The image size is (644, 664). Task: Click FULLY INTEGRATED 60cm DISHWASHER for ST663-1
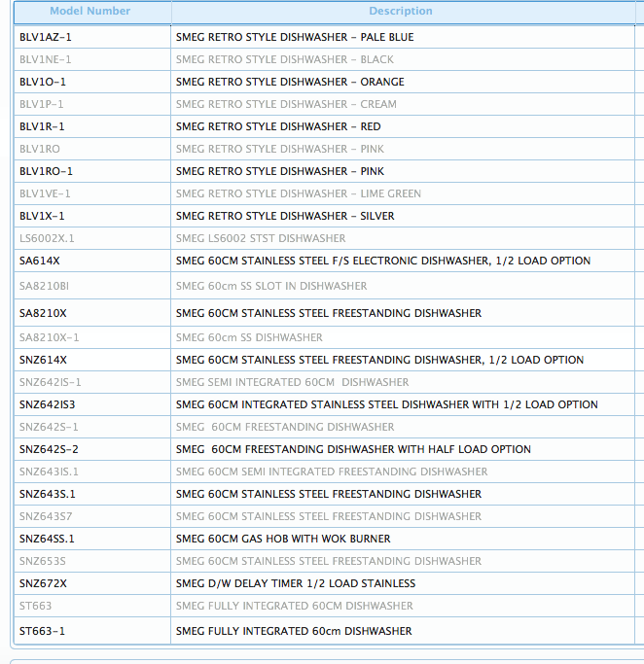pyautogui.click(x=294, y=631)
